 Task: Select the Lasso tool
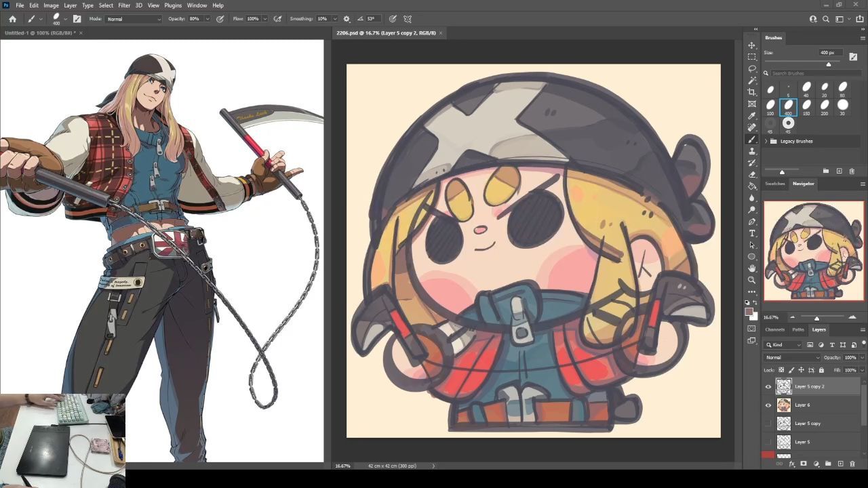tap(751, 68)
